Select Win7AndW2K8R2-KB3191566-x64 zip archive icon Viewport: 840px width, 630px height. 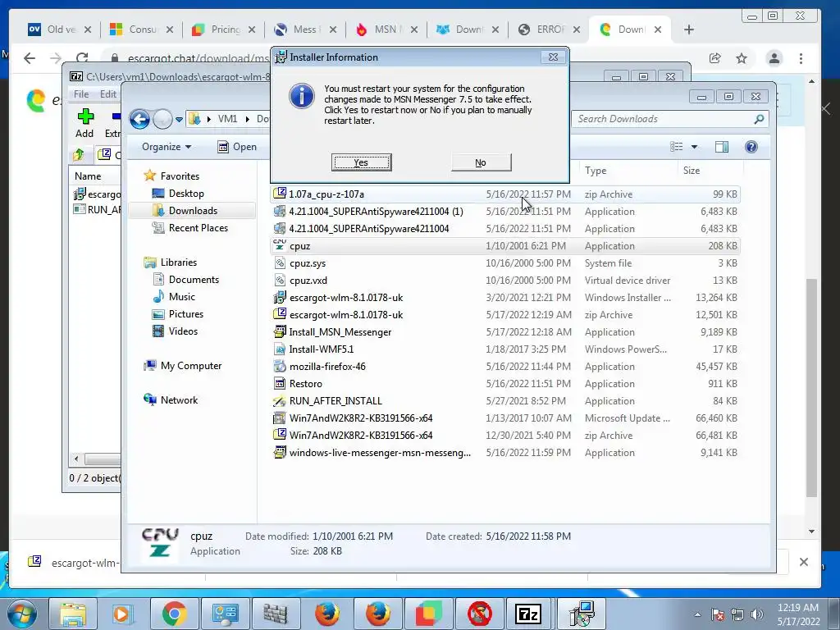280,435
